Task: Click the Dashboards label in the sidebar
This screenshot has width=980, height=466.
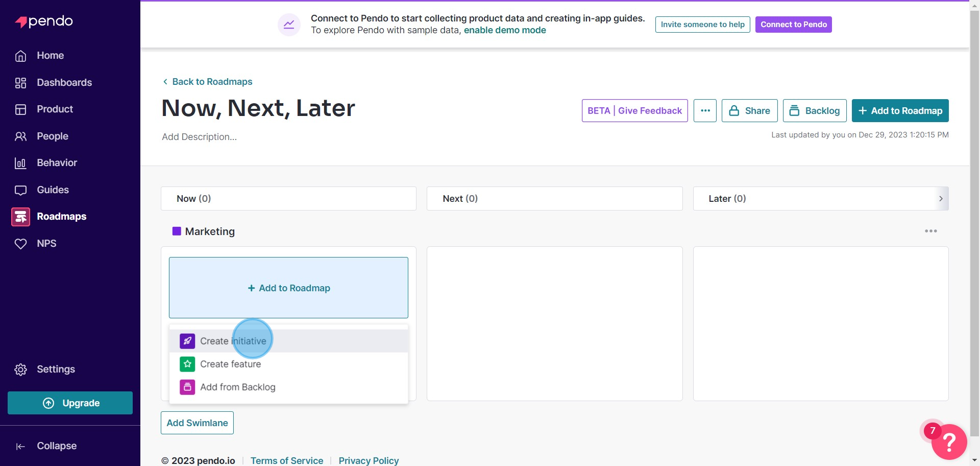Action: pyautogui.click(x=64, y=83)
